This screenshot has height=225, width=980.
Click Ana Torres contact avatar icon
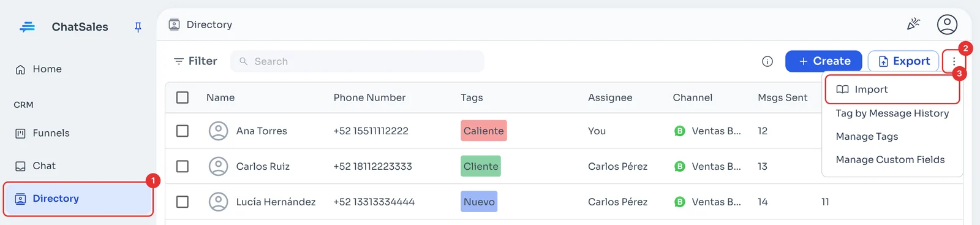pos(218,131)
